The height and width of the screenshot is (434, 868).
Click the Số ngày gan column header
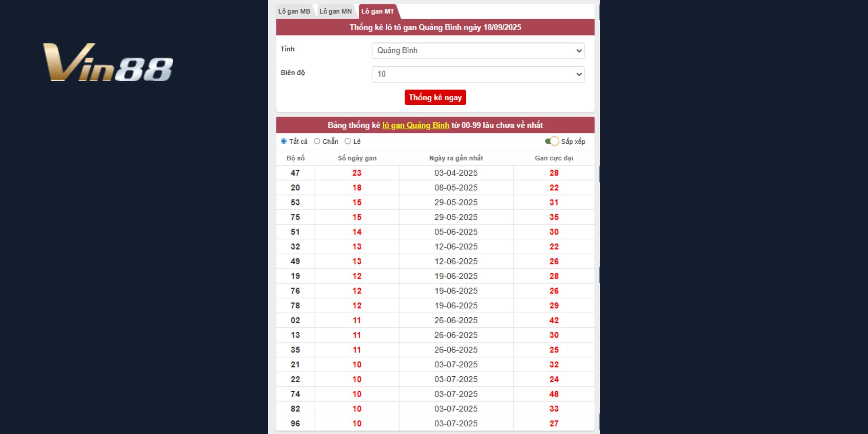coord(357,158)
